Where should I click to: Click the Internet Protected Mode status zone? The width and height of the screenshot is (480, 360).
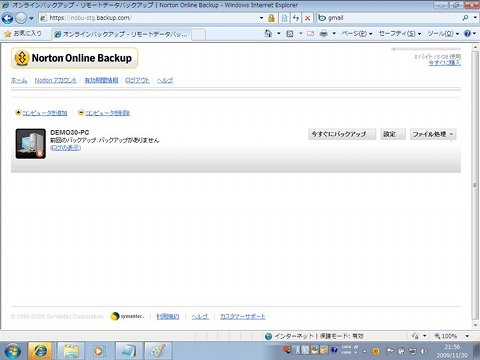314,336
